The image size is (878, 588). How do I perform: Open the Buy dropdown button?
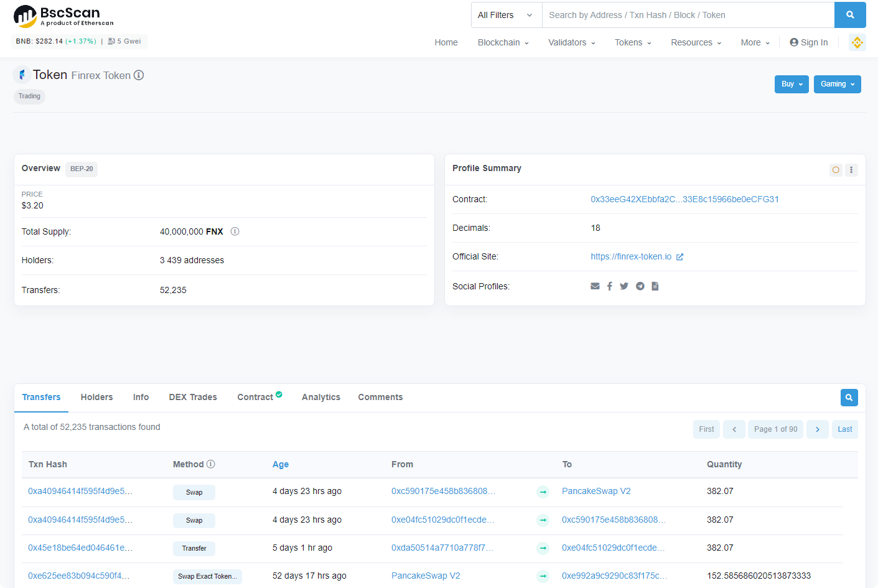point(792,84)
